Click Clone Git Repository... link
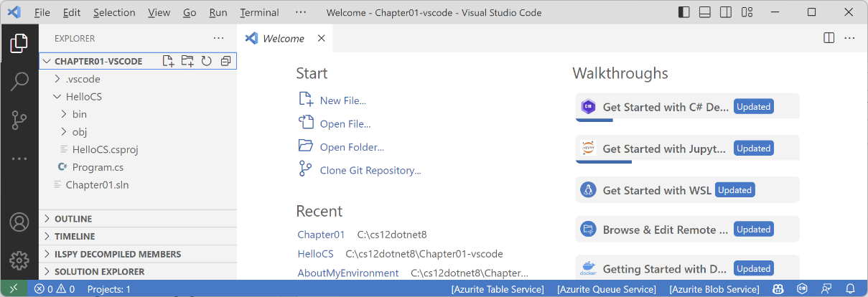 (370, 171)
